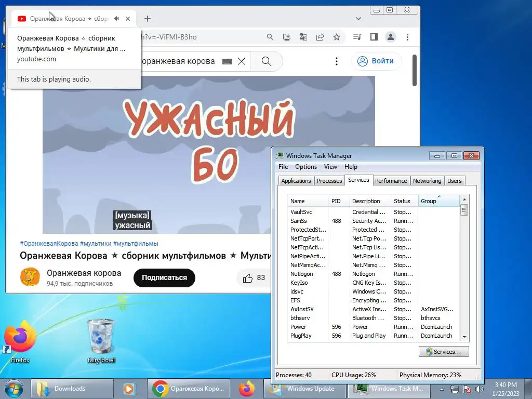Show hidden tray icons arrow
Screen dimensions: 532x399
(442, 389)
